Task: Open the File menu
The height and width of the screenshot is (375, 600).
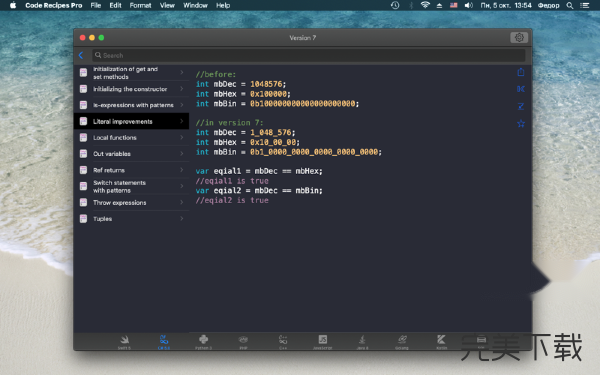Action: tap(96, 5)
